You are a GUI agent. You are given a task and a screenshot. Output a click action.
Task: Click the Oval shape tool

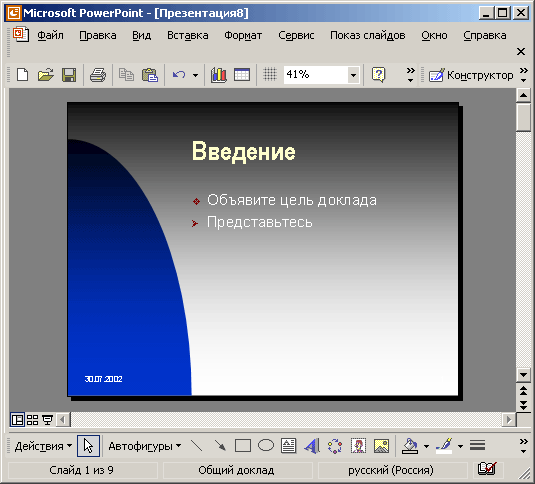click(266, 445)
